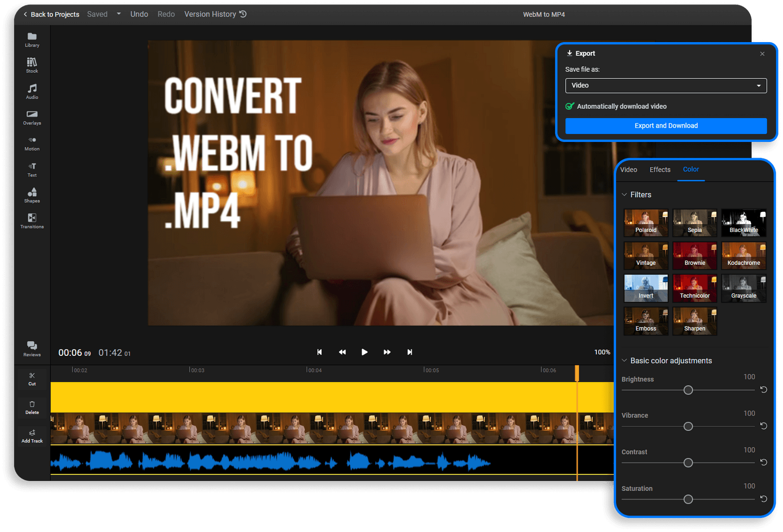Open the Transitions panel
The height and width of the screenshot is (532, 783).
[32, 221]
